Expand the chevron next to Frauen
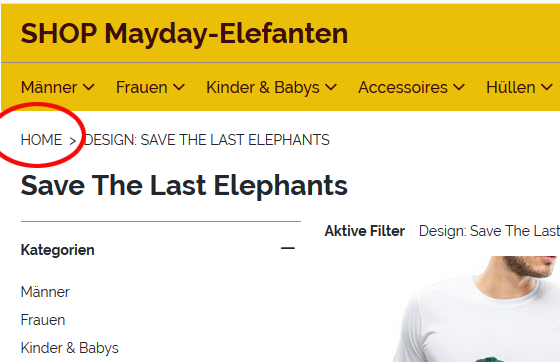 click(179, 87)
